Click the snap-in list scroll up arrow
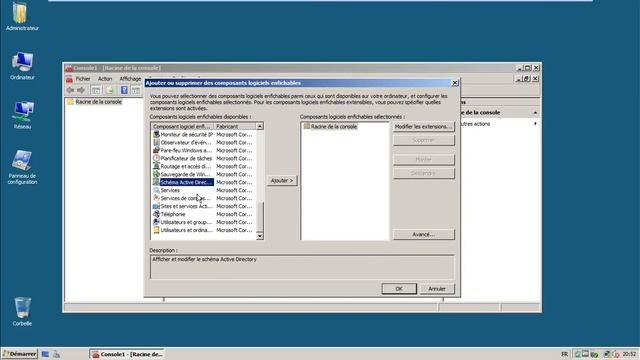 tap(260, 127)
